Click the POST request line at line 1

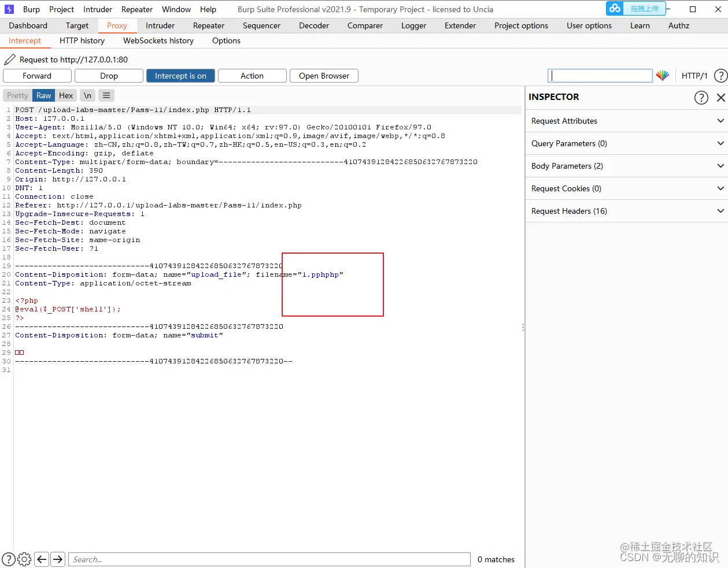133,110
